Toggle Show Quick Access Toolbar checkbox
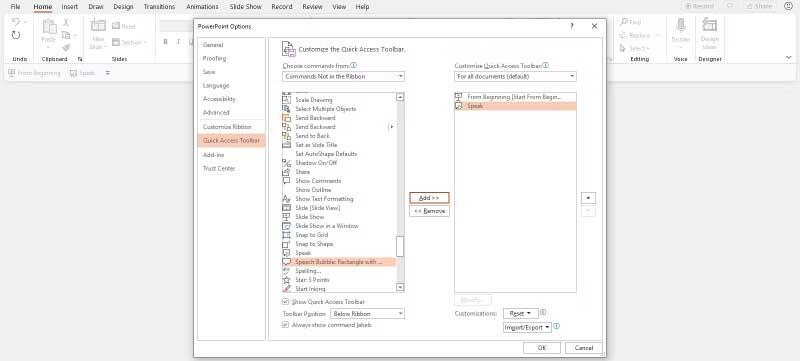Screen dimensions: 800x361 286,302
